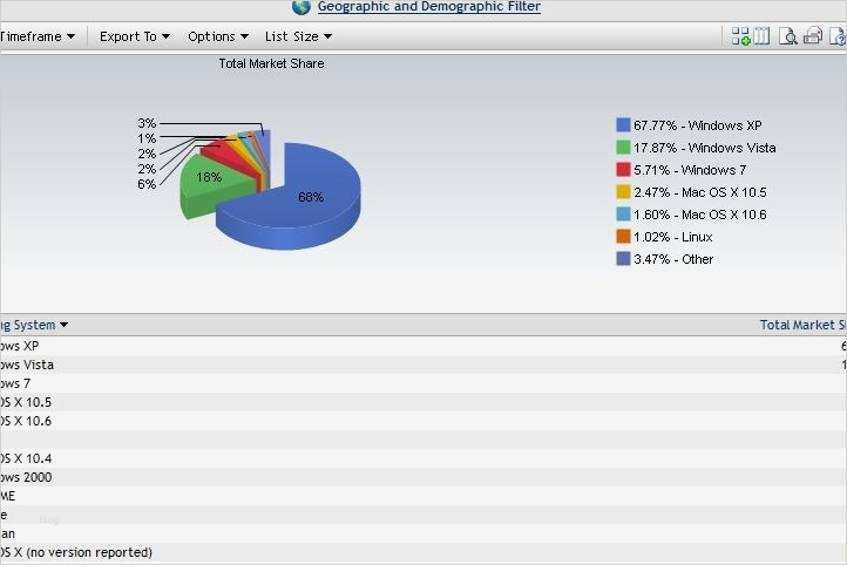Click the add-to-dashboard grid icon with green plus
847x565 pixels.
741,36
